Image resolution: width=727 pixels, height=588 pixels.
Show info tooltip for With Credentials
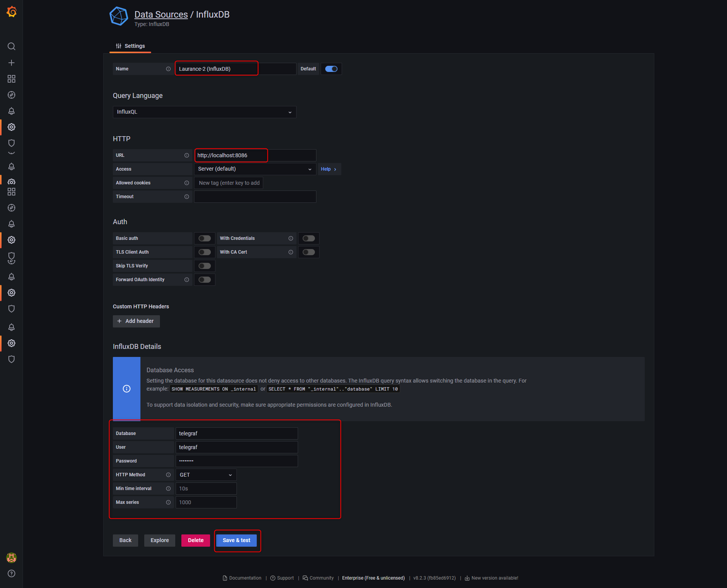(x=291, y=238)
